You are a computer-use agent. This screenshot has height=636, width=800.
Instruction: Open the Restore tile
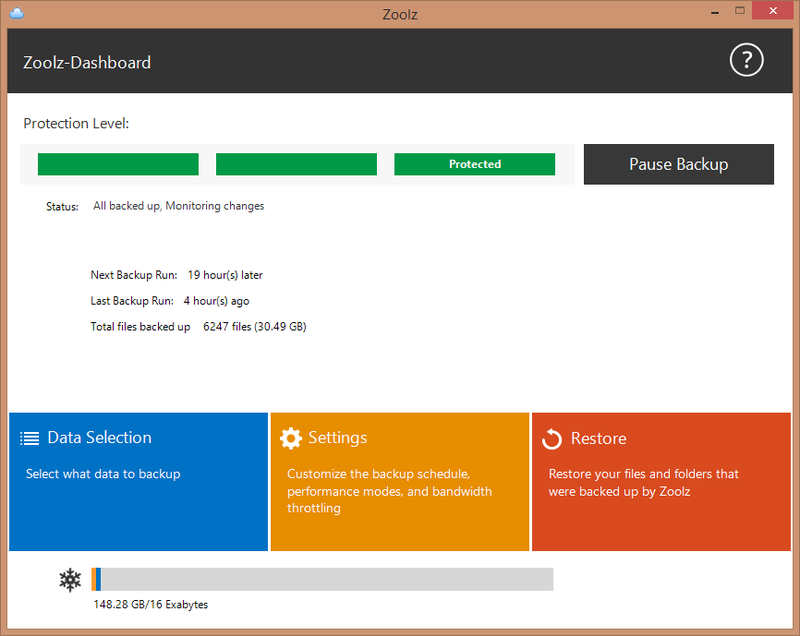[x=661, y=481]
